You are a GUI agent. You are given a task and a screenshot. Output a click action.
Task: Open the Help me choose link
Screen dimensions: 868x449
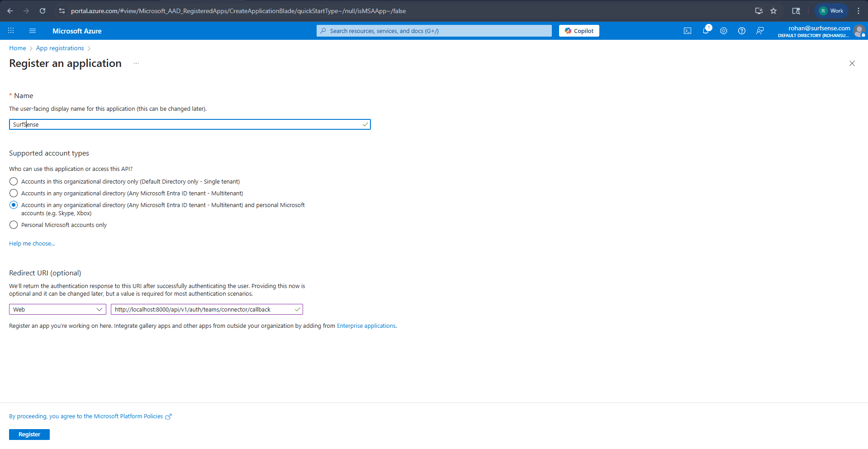tap(32, 243)
